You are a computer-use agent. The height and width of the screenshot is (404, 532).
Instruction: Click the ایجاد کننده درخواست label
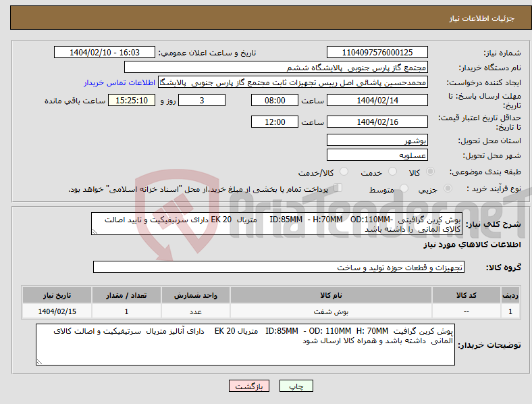483,83
